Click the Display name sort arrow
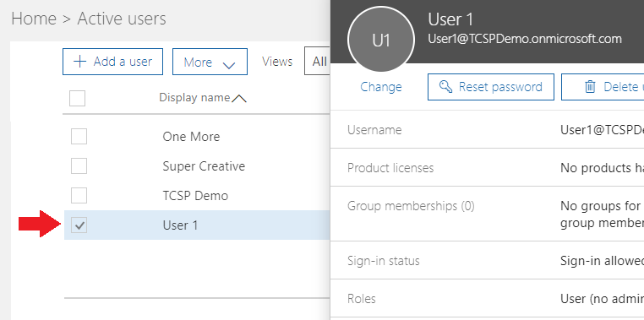 coord(239,98)
